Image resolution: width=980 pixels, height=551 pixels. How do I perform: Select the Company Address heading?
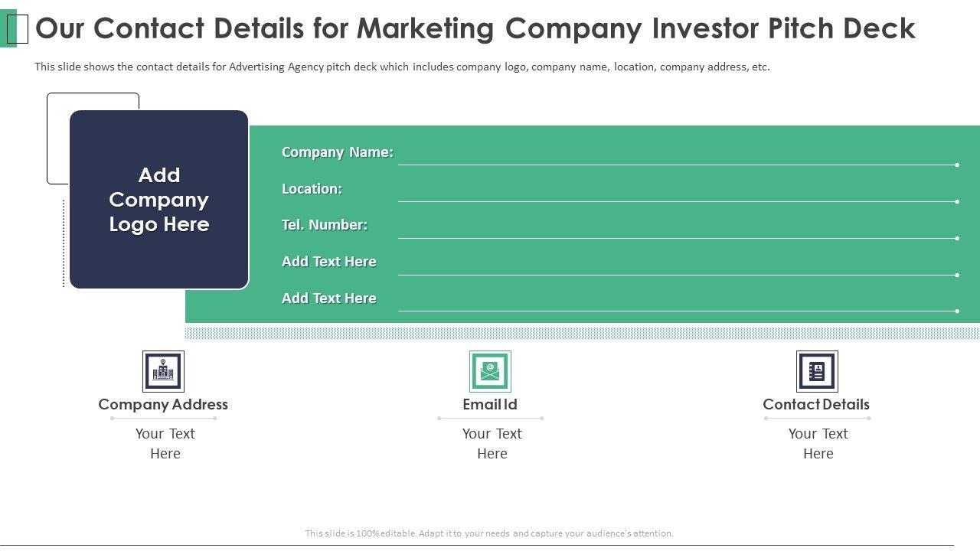tap(163, 404)
